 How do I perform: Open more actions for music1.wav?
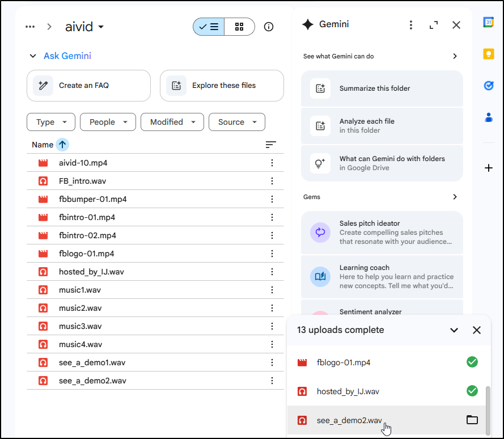tap(272, 290)
